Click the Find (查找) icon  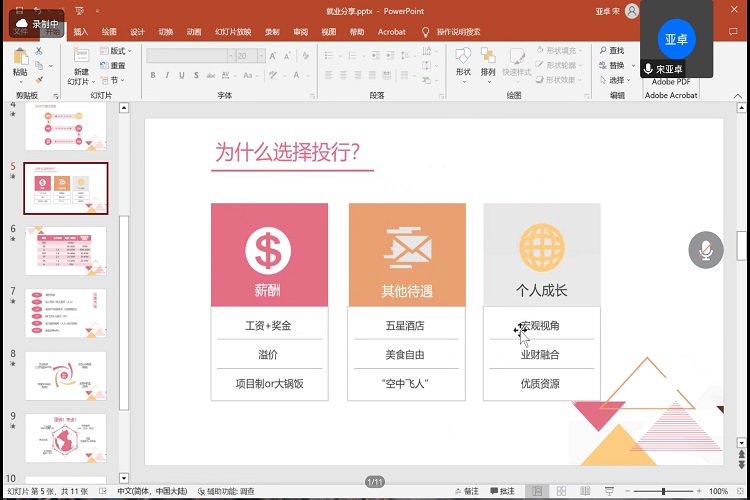click(x=610, y=50)
